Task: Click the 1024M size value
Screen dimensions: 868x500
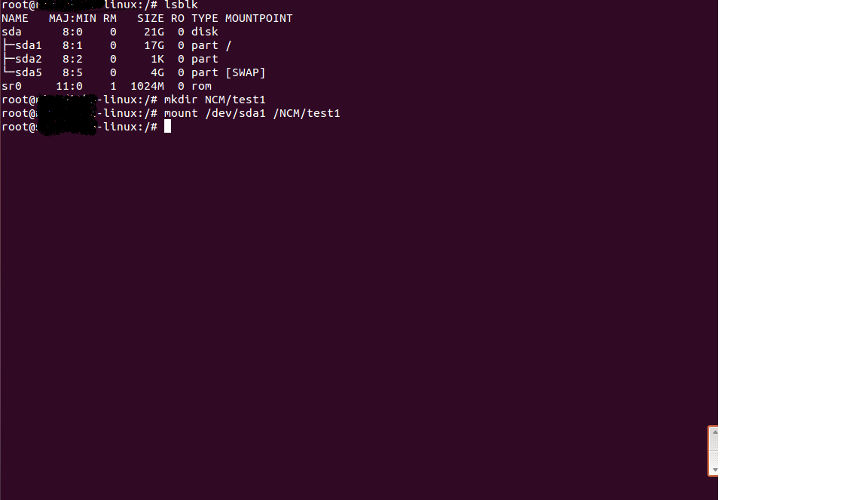Action: [147, 86]
